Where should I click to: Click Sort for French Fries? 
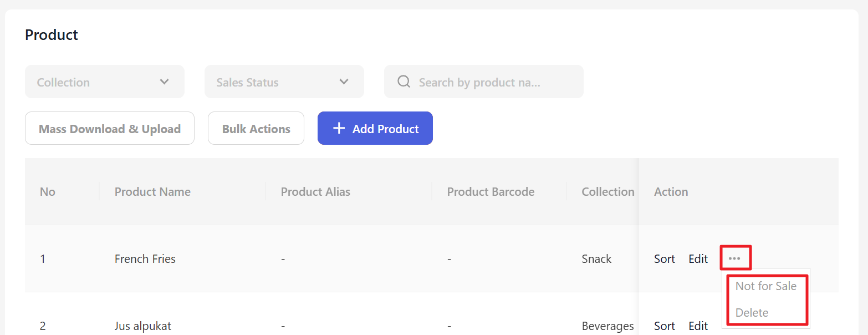[664, 259]
